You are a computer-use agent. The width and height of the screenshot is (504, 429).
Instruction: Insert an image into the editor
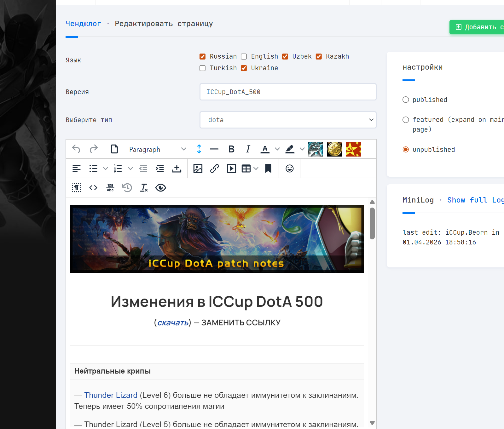pyautogui.click(x=198, y=169)
